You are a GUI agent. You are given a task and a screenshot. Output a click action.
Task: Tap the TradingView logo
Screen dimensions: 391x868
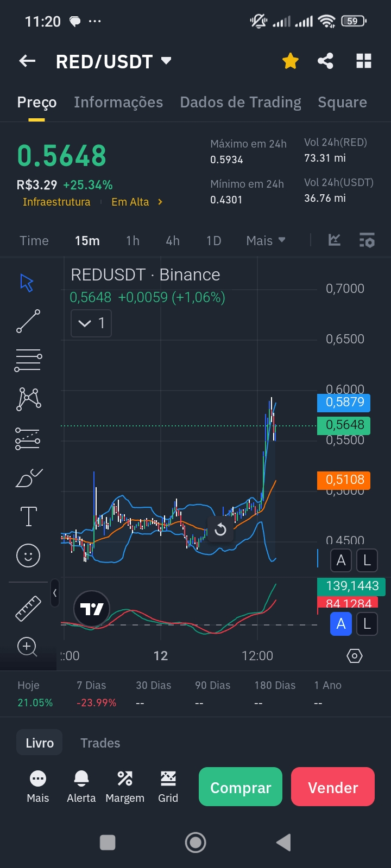[92, 609]
